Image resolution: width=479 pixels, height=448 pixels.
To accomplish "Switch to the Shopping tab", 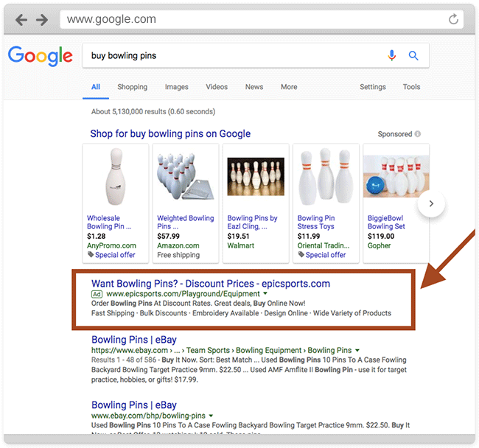I will coord(132,87).
